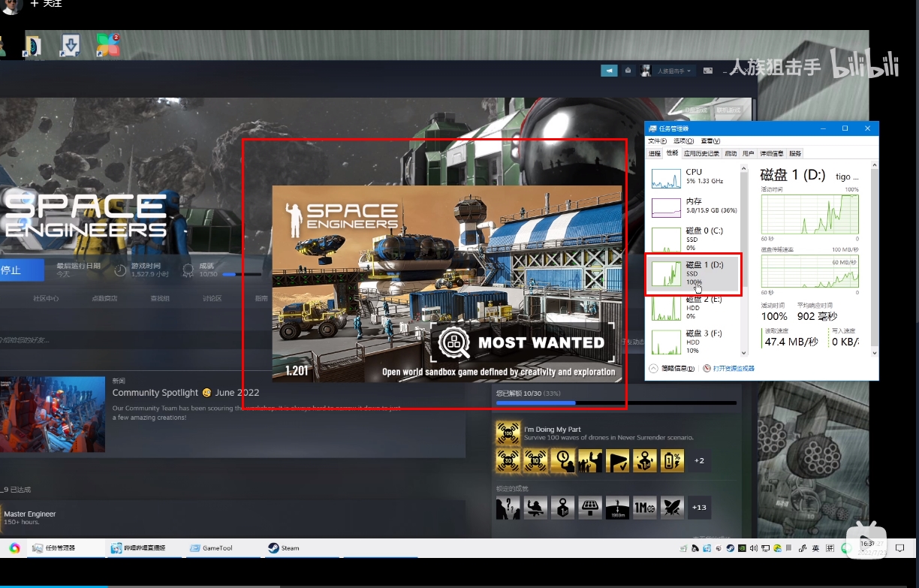Image resolution: width=919 pixels, height=588 pixels.
Task: Click the 游戏时间 playtime clock icon
Action: click(120, 270)
